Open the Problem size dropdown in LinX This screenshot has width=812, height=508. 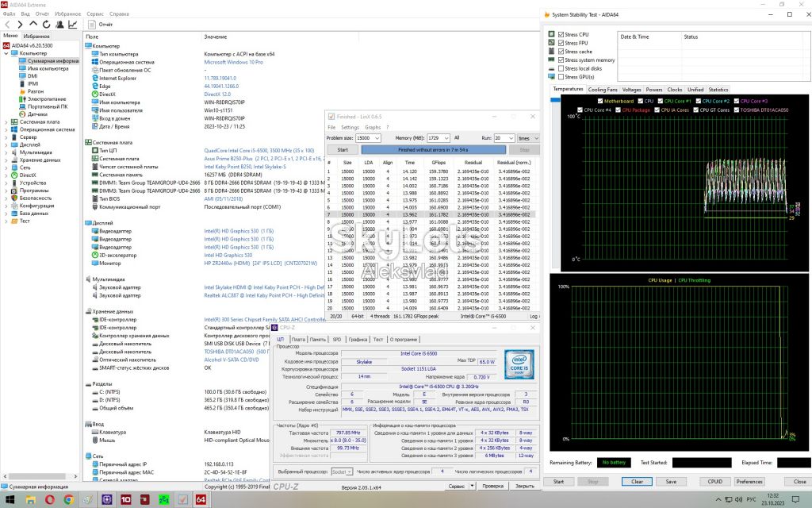(x=377, y=138)
